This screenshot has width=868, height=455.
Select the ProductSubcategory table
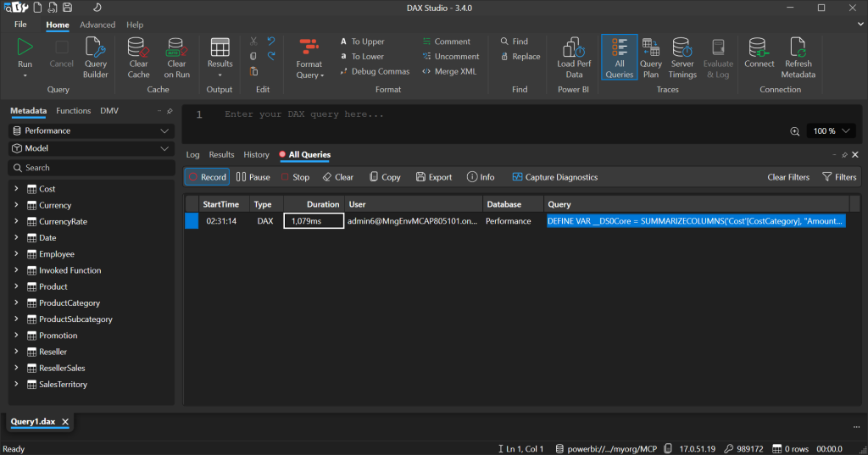pyautogui.click(x=75, y=319)
